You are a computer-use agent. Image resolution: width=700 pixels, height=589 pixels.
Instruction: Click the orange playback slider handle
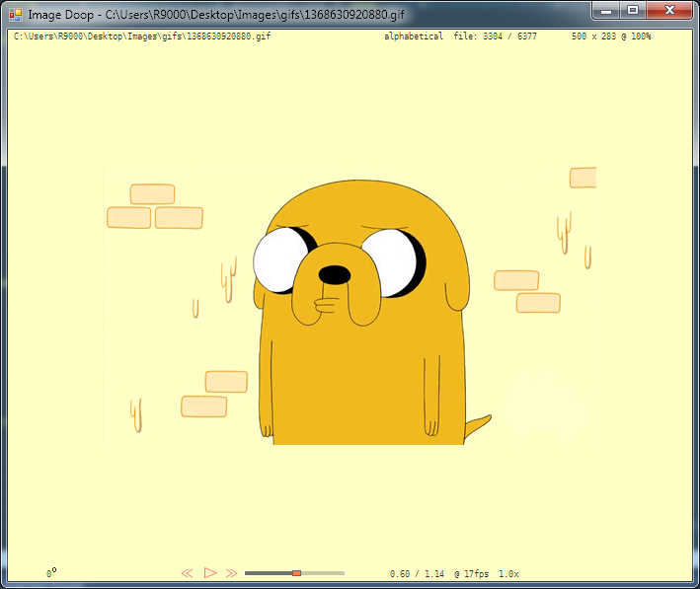click(x=296, y=573)
